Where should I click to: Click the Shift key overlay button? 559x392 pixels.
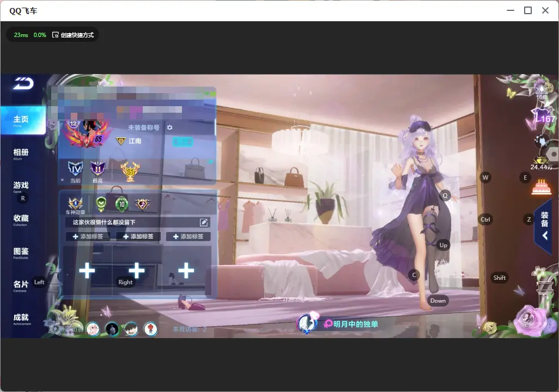pyautogui.click(x=500, y=278)
